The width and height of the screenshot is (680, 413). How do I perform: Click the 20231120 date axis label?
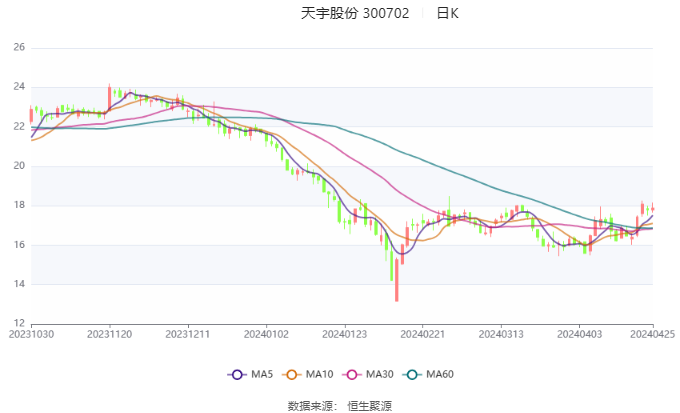click(110, 334)
